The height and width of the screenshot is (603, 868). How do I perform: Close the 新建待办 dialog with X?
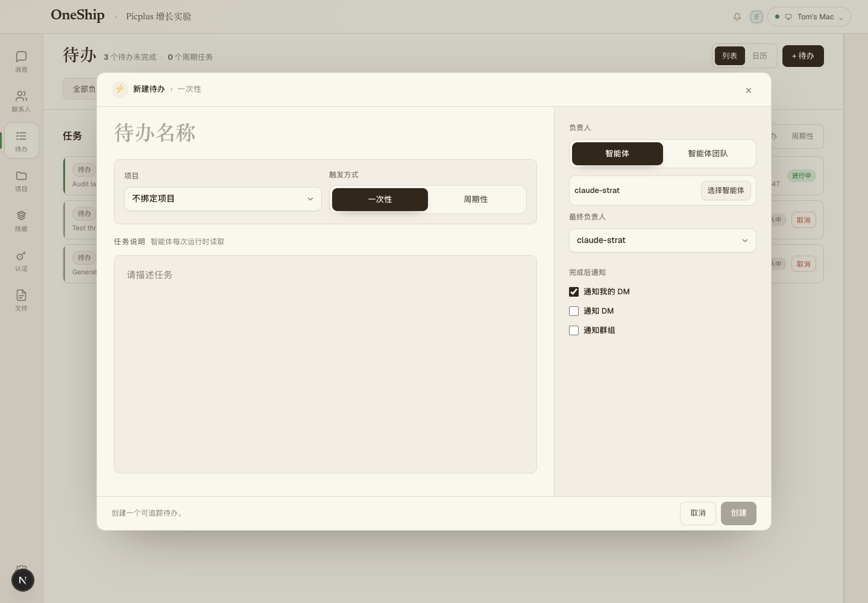pos(749,90)
